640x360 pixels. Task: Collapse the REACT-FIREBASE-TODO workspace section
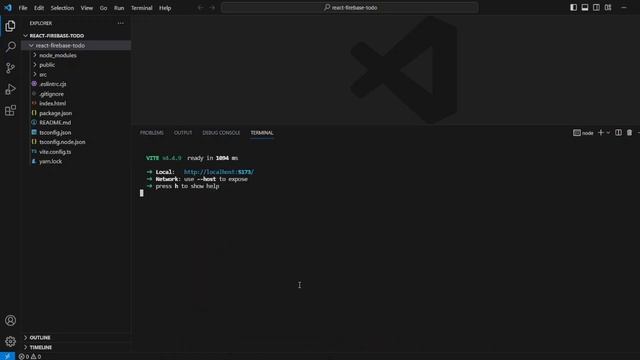[76, 36]
